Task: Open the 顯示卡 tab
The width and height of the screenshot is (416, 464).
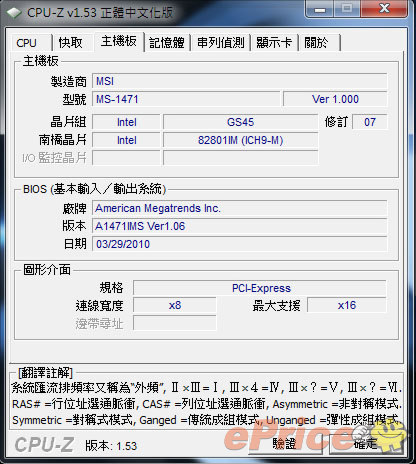Action: (x=274, y=43)
